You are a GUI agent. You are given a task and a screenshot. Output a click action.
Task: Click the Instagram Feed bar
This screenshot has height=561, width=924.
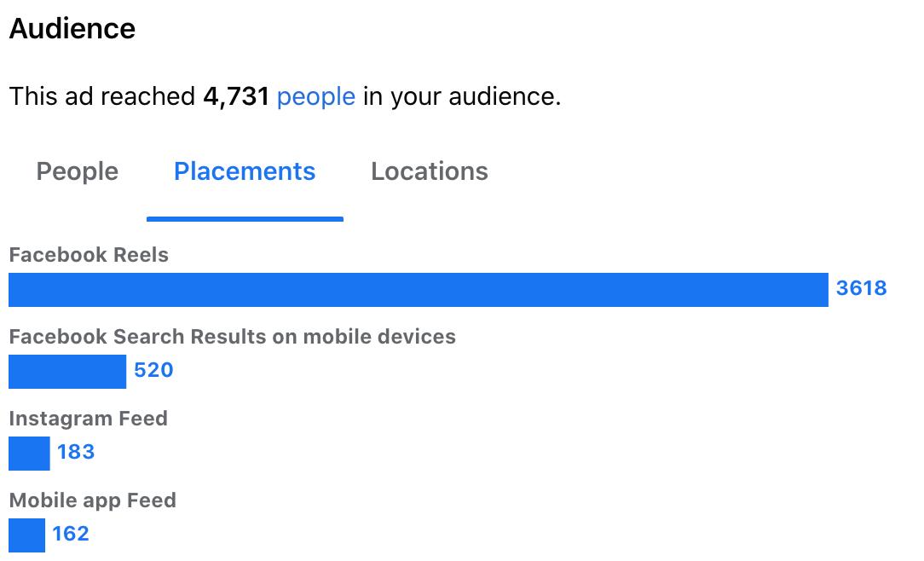29,454
